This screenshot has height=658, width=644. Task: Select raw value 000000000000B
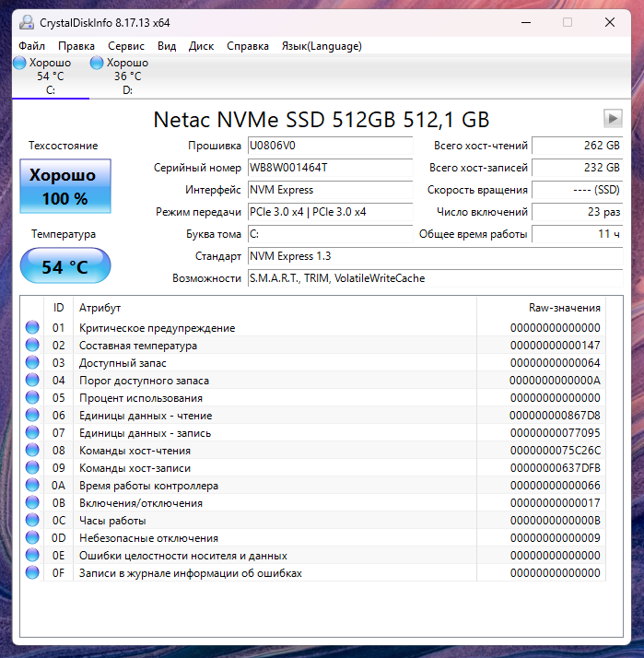tap(555, 521)
